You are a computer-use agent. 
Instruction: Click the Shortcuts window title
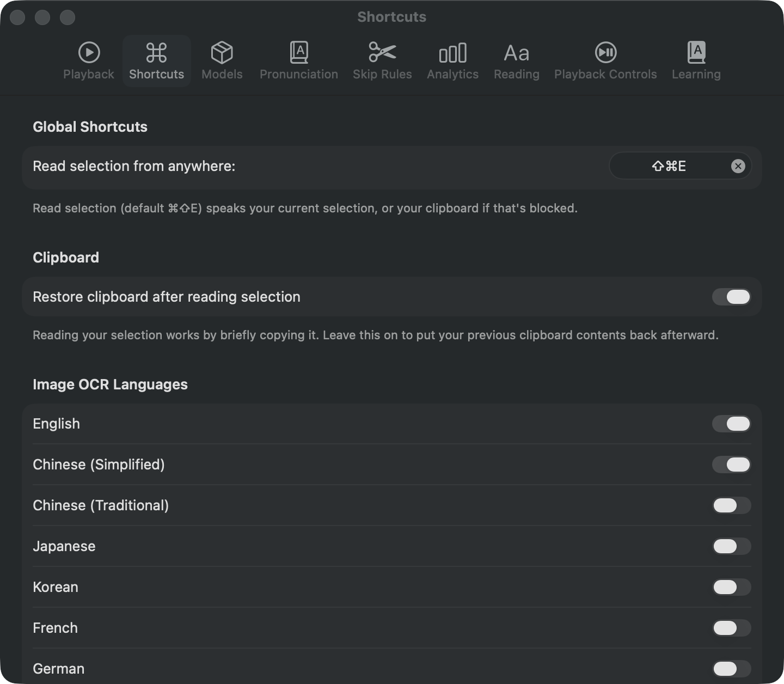click(392, 17)
